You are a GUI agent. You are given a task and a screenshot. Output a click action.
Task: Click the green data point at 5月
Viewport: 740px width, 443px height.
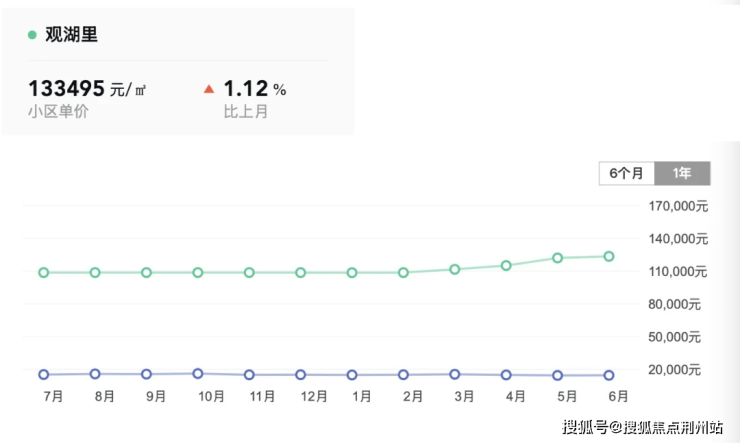point(558,258)
